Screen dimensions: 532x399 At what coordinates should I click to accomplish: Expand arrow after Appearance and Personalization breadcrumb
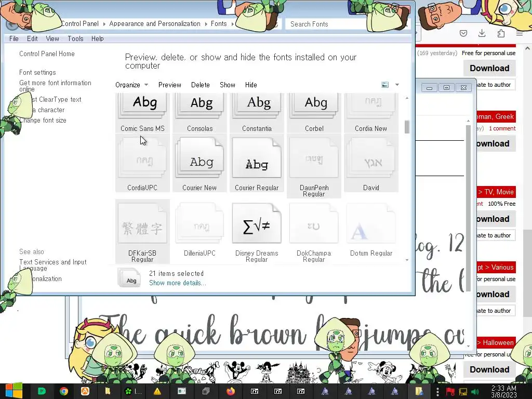(x=206, y=24)
